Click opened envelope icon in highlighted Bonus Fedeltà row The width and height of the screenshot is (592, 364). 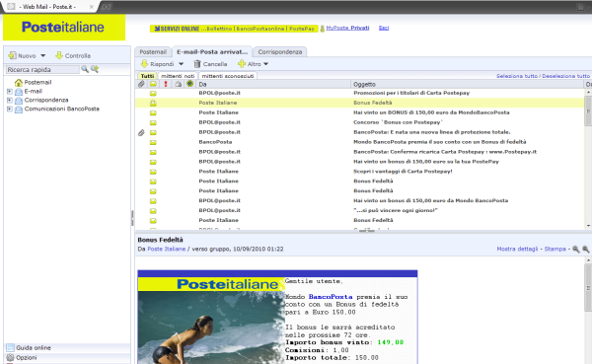(x=153, y=103)
